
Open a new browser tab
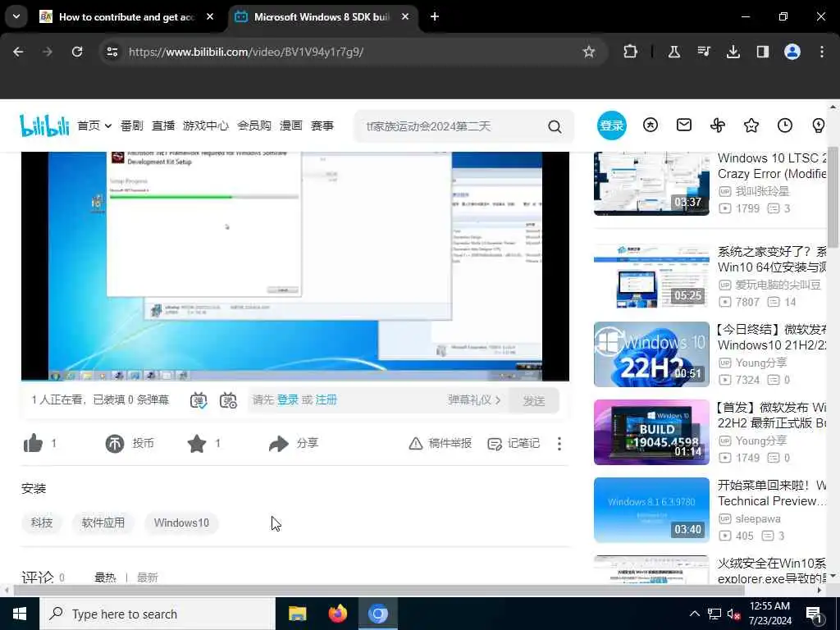tap(435, 16)
